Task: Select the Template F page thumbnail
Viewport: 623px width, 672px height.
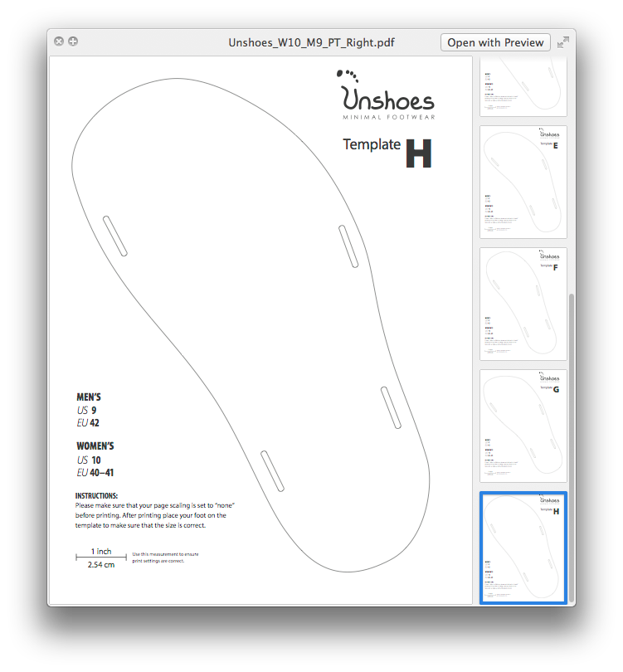Action: (523, 304)
